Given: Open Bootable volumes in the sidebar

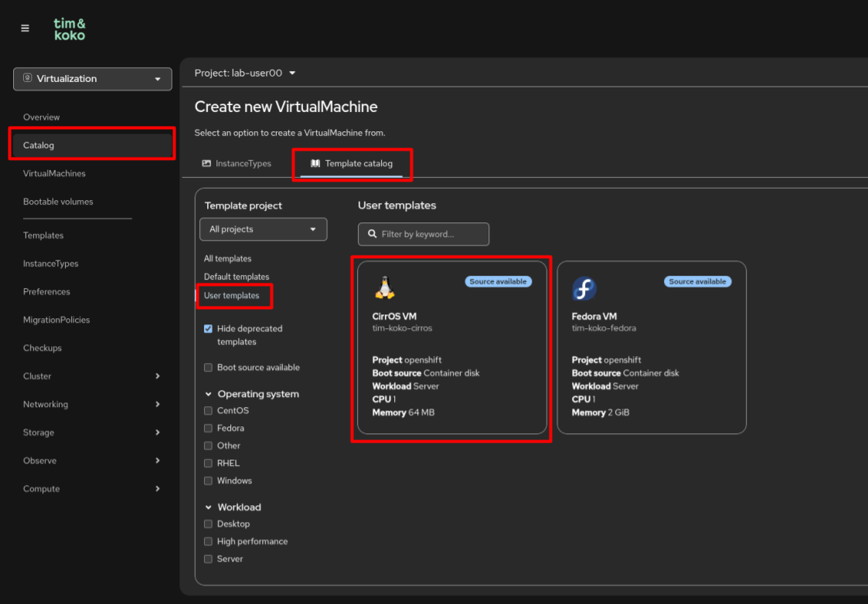Looking at the screenshot, I should [58, 202].
